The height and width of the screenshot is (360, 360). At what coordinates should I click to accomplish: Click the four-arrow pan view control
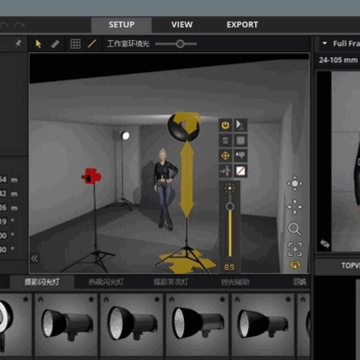[x=295, y=207]
